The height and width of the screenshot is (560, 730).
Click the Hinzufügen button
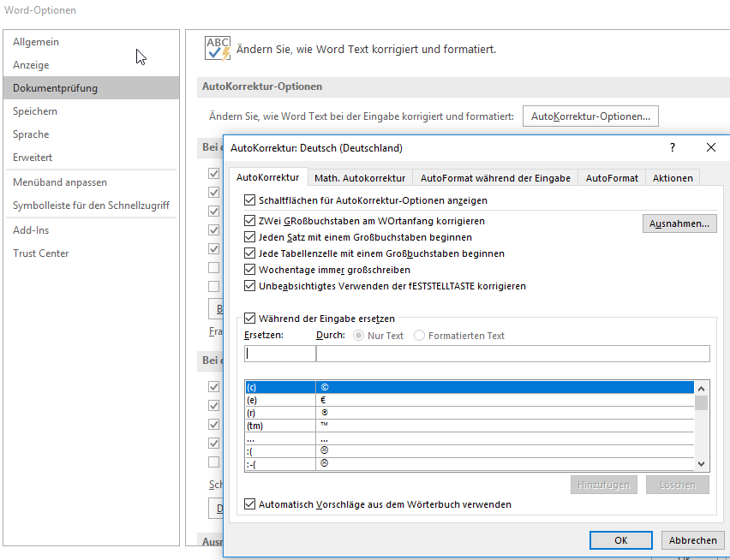(603, 485)
